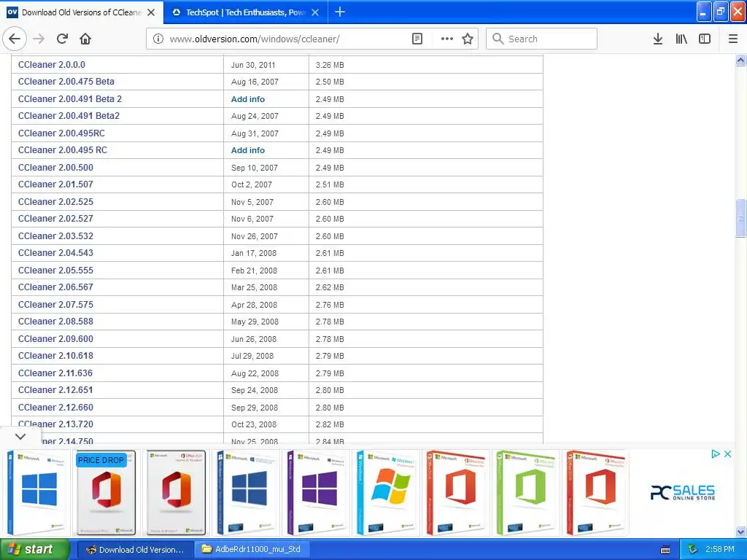The height and width of the screenshot is (560, 747).
Task: Close the Download Old Versions tab
Action: click(x=151, y=12)
